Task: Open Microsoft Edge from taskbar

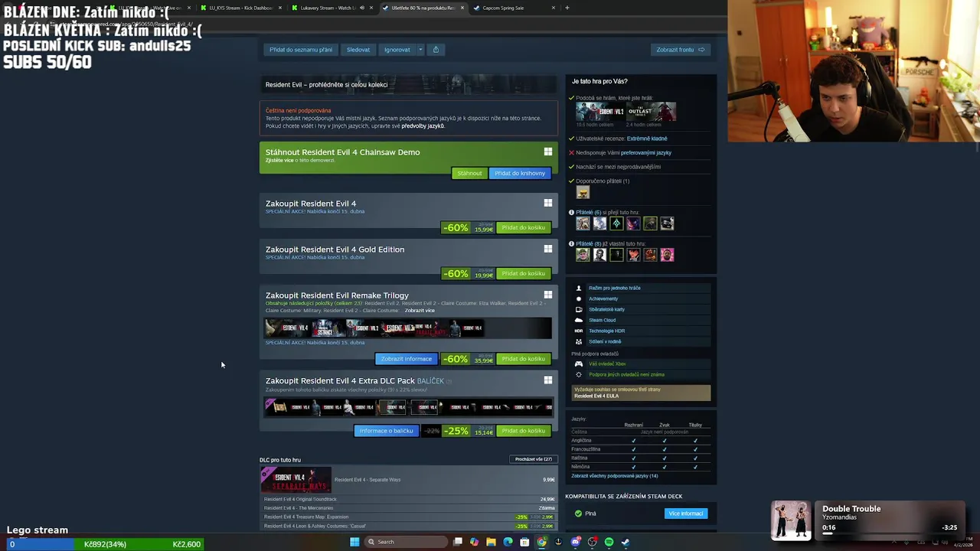Action: pyautogui.click(x=508, y=542)
